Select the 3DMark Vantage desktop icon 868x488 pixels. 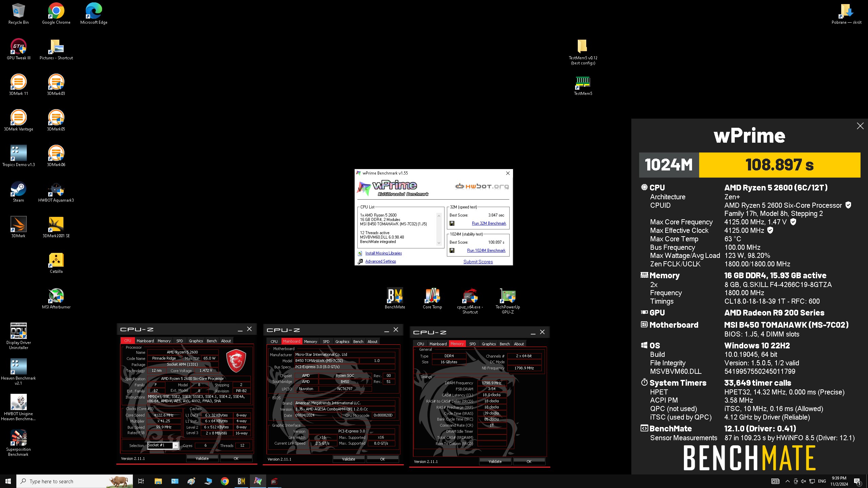point(18,120)
